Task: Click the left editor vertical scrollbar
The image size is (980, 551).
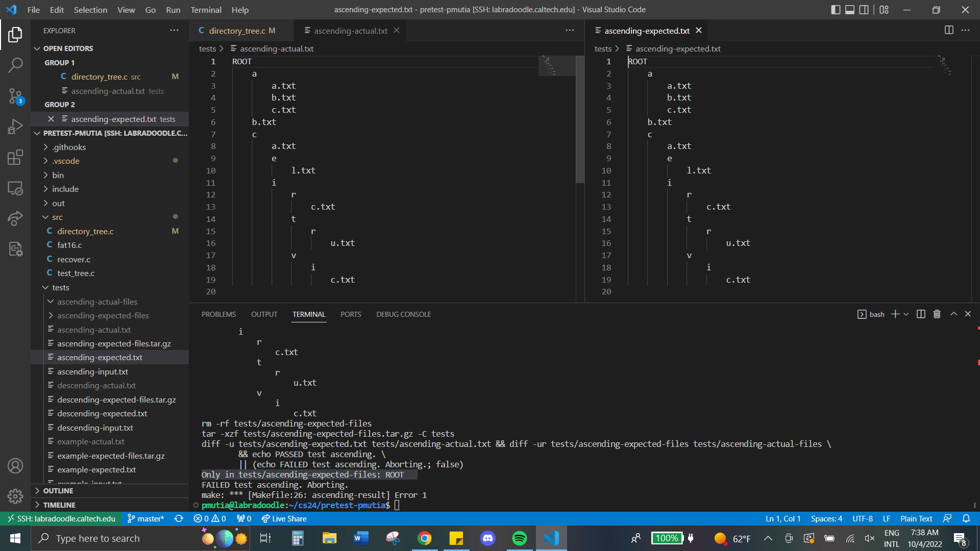Action: tap(580, 120)
